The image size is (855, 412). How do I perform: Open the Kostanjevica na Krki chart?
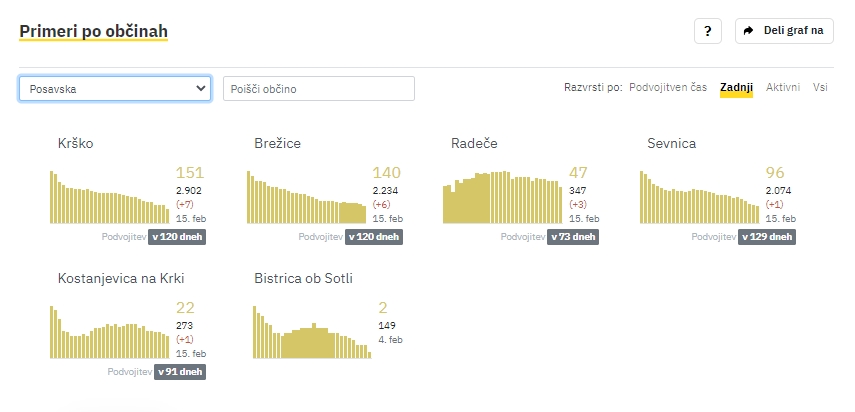[110, 332]
